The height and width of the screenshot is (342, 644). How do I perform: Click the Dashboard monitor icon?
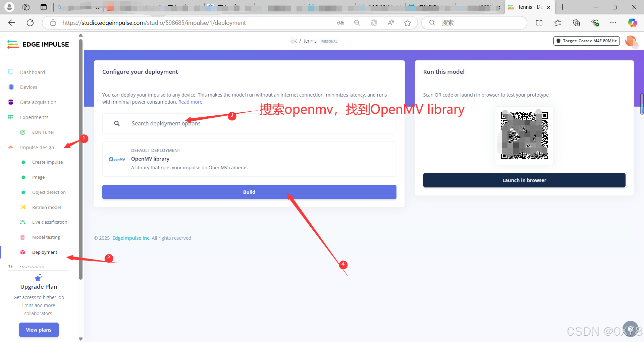[x=11, y=72]
